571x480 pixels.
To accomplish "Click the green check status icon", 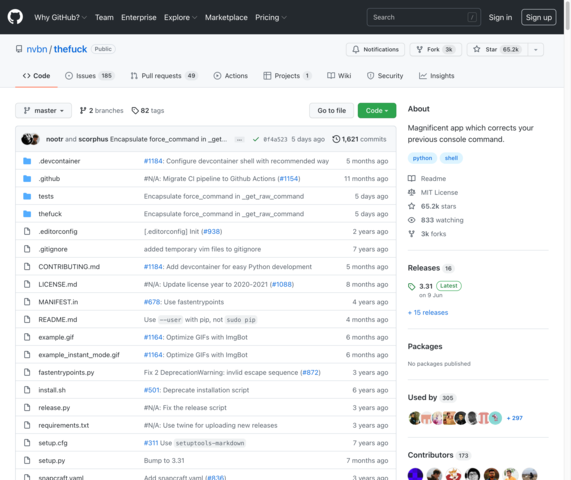I will pyautogui.click(x=256, y=139).
